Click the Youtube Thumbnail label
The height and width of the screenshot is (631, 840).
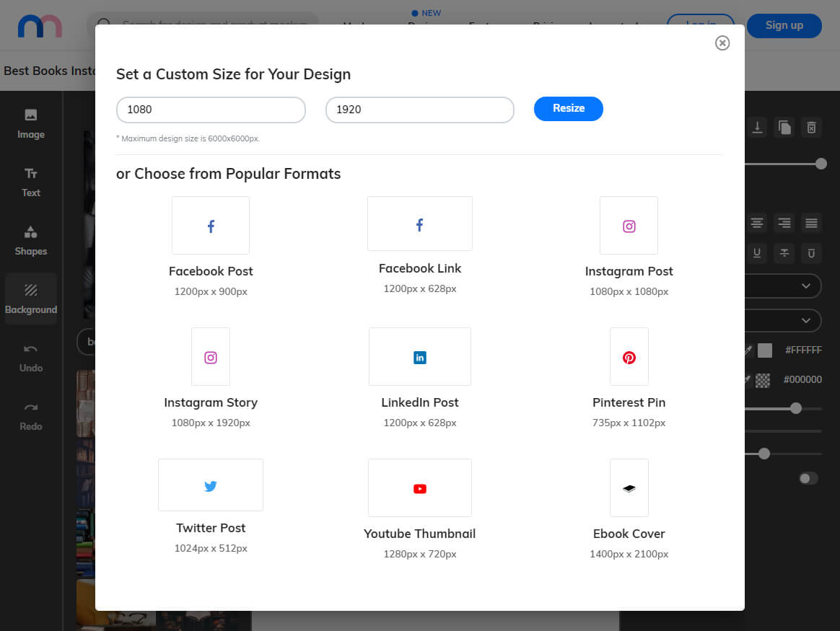click(x=420, y=534)
